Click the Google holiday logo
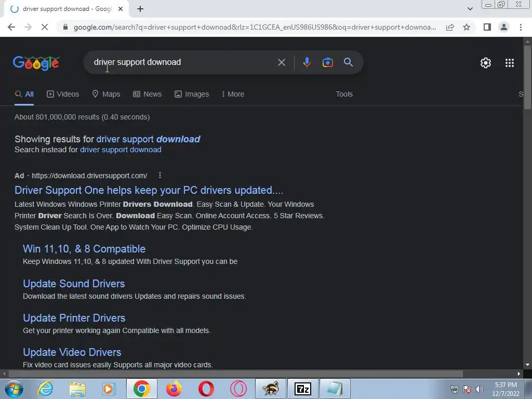Screen dimensions: 532x399 (36, 63)
